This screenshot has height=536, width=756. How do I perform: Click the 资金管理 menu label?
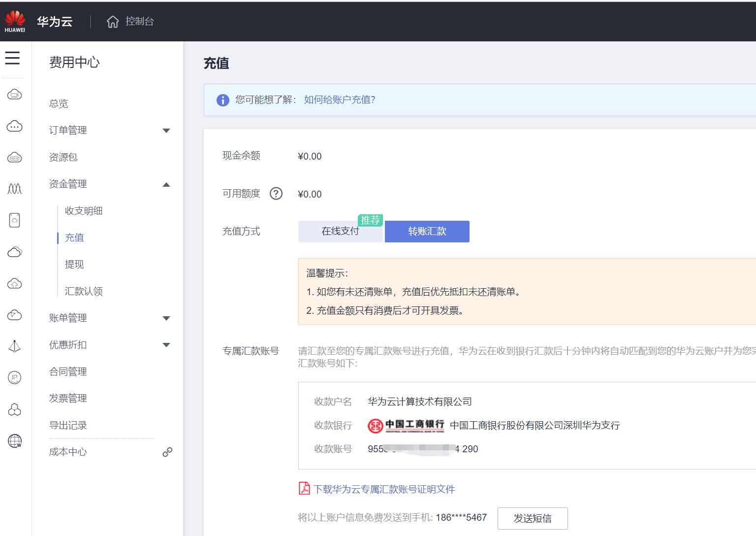tap(68, 184)
